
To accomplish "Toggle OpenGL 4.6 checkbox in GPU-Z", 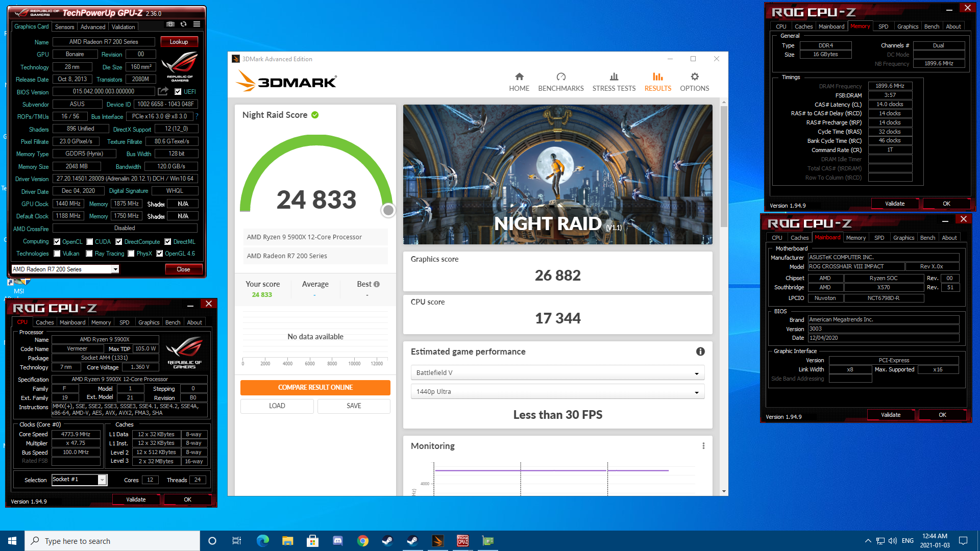I will click(x=160, y=254).
